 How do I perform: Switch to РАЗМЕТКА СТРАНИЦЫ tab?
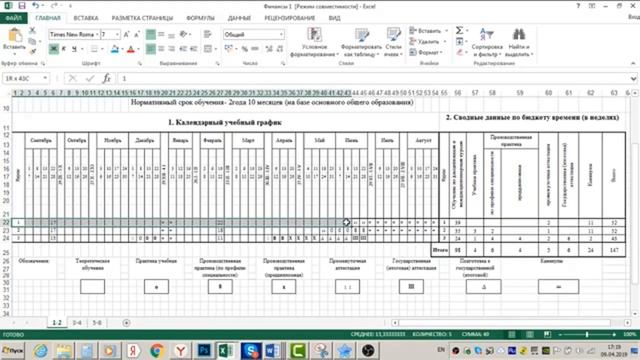(x=142, y=18)
